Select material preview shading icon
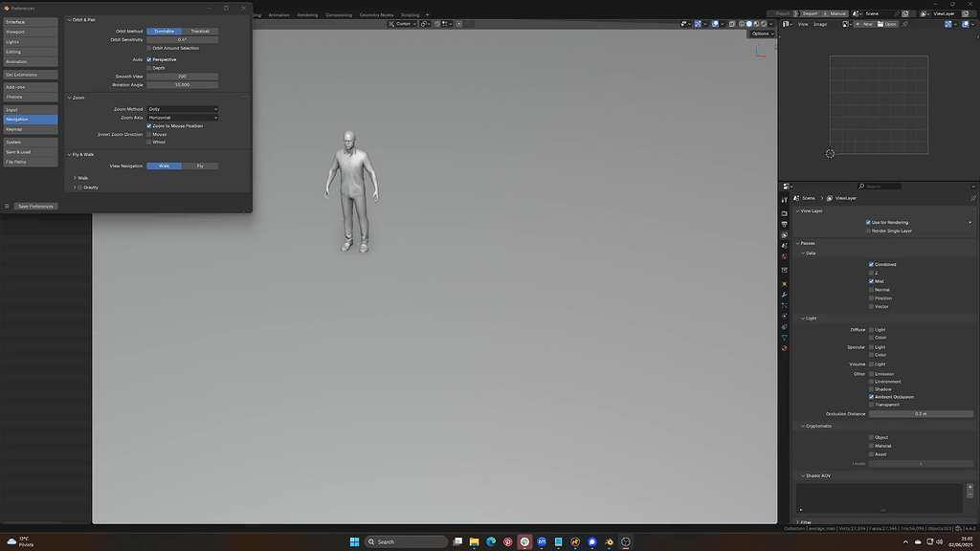 [x=756, y=24]
